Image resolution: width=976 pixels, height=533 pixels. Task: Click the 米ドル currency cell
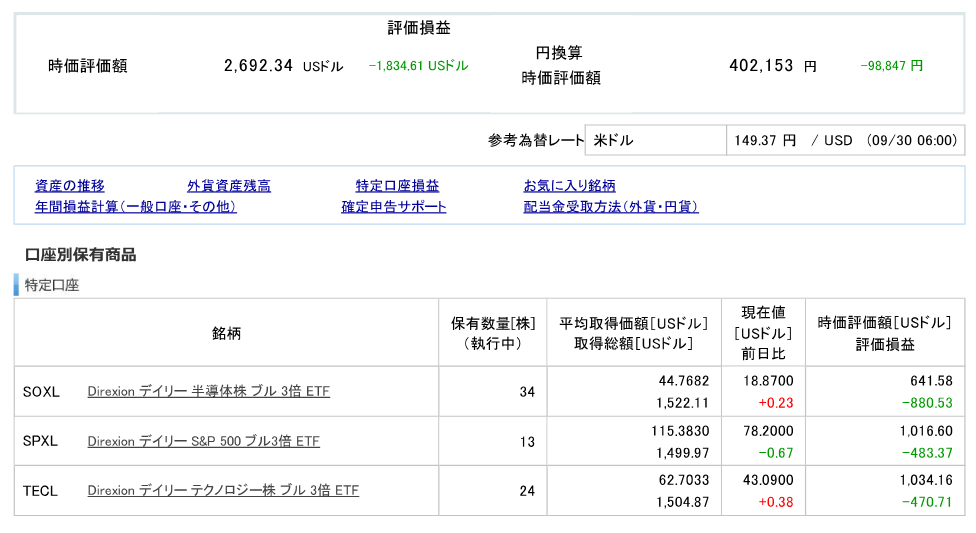coord(655,140)
